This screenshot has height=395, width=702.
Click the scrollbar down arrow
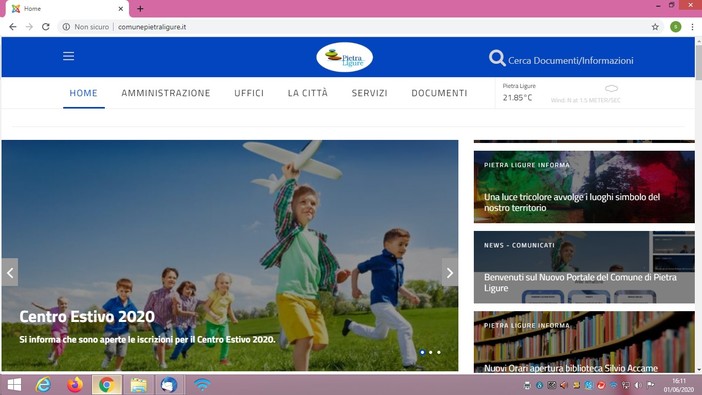coord(698,370)
